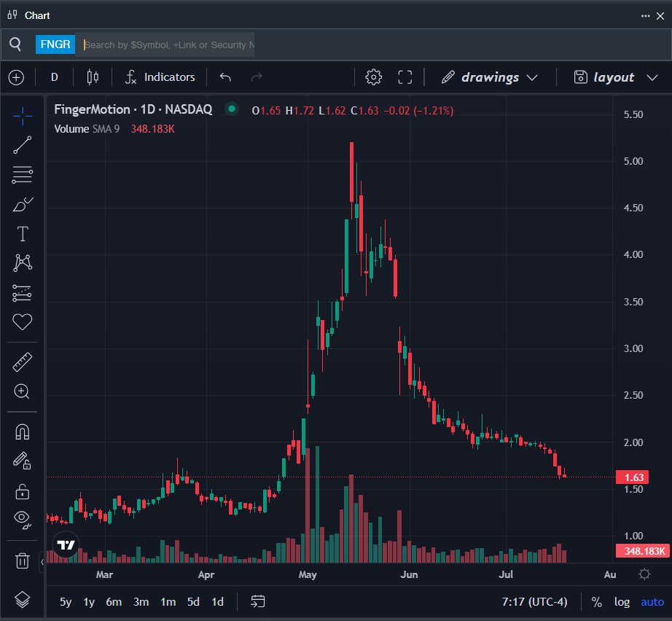The height and width of the screenshot is (621, 672).
Task: Activate the zoom in tool
Action: pos(23,391)
